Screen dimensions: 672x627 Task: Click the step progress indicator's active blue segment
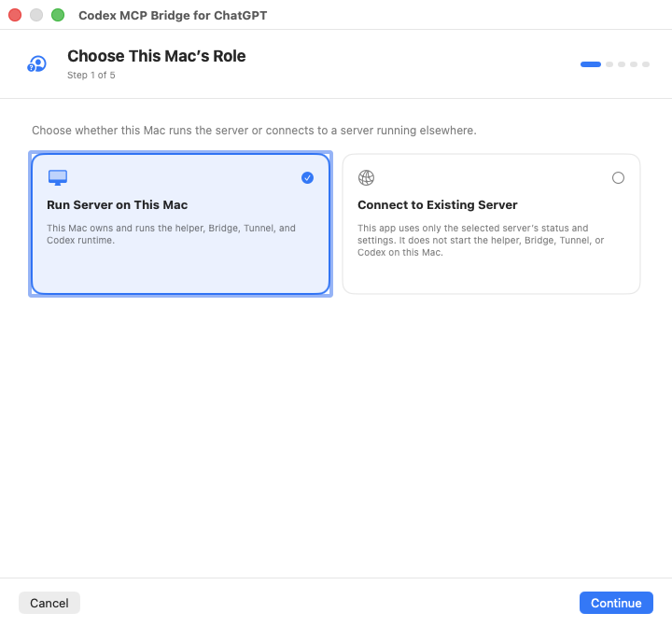[591, 64]
